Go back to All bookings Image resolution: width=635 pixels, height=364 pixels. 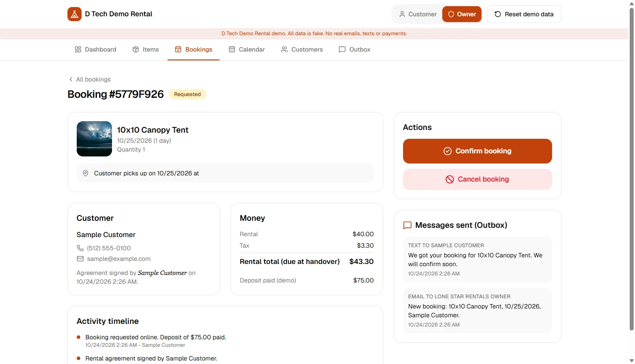coord(89,79)
